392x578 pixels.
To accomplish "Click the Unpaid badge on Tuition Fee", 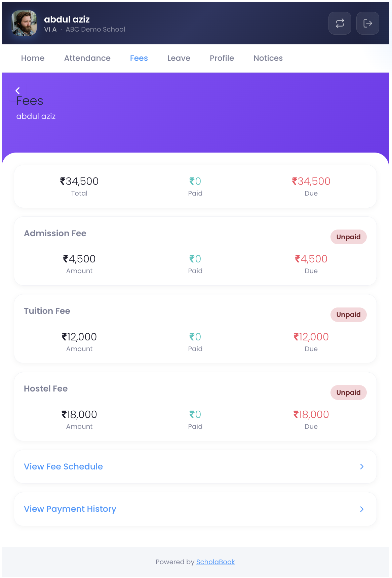I will click(349, 315).
